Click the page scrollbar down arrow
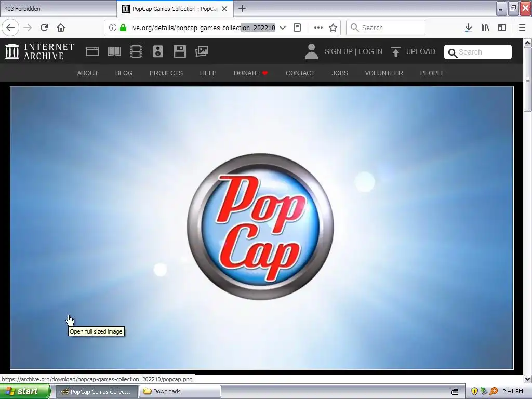 click(527, 379)
